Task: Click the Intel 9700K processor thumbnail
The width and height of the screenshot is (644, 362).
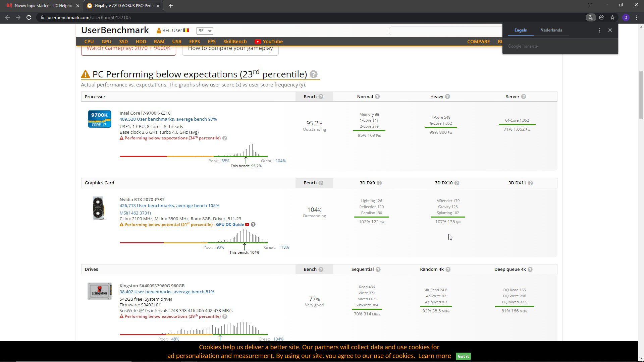Action: (x=100, y=119)
